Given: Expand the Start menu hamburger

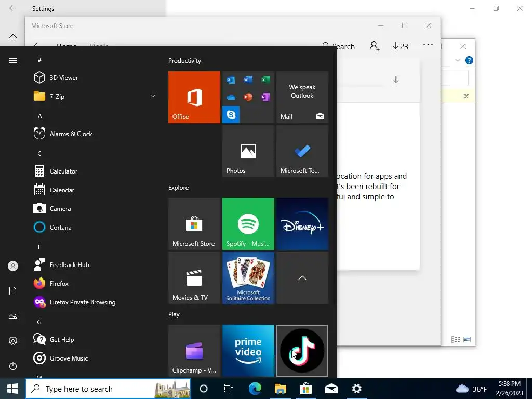Looking at the screenshot, I should pos(13,60).
